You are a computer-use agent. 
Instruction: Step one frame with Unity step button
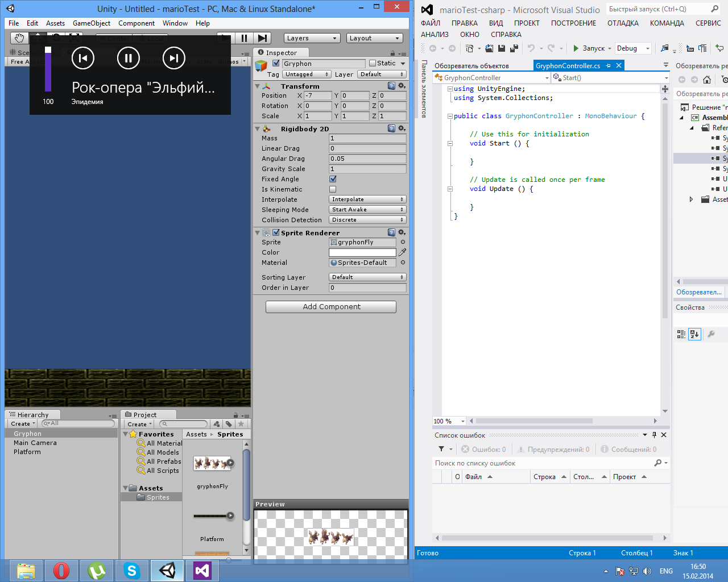click(x=262, y=38)
